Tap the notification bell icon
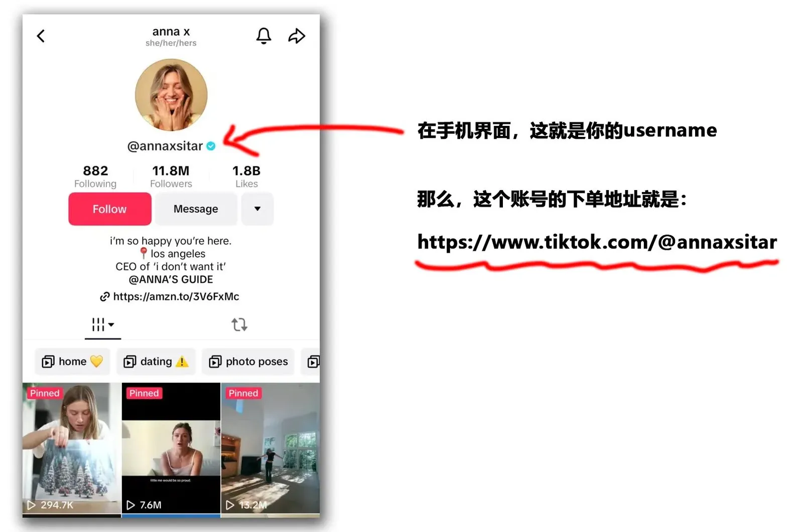This screenshot has height=532, width=803. (264, 36)
